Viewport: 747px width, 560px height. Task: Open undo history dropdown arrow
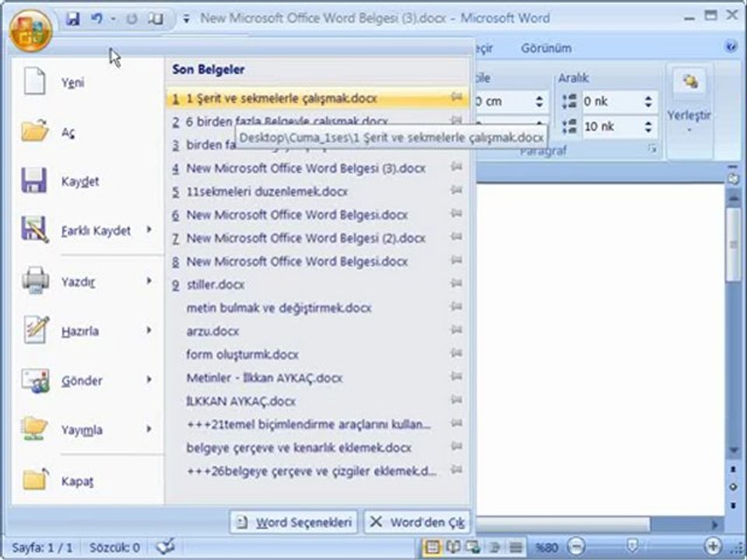[114, 19]
